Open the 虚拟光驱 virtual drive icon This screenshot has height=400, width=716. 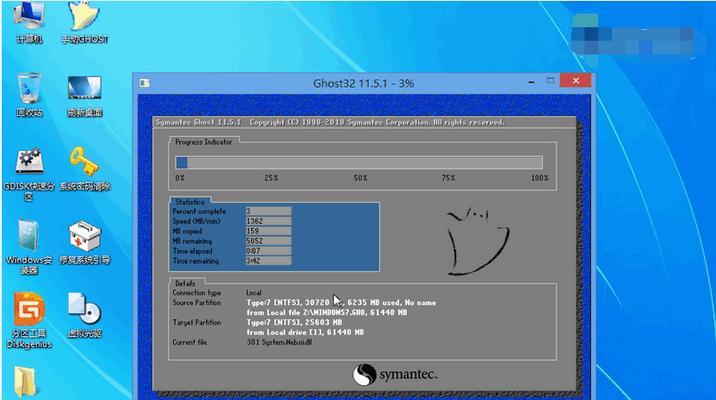84,315
